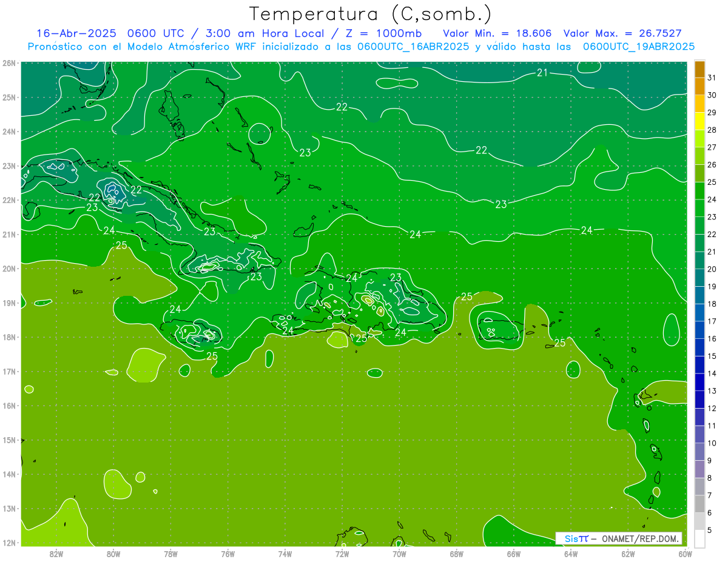Click the 66W longitude axis label
728x562 pixels.
tap(513, 554)
